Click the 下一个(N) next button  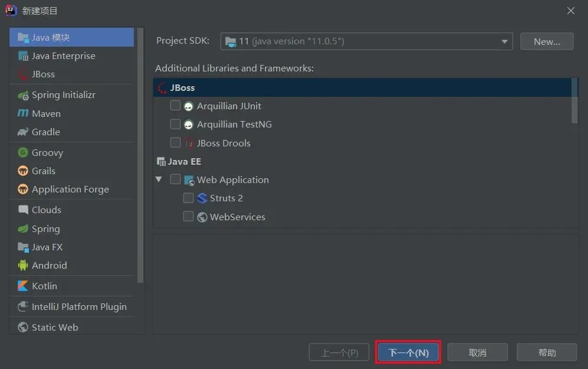tap(408, 352)
